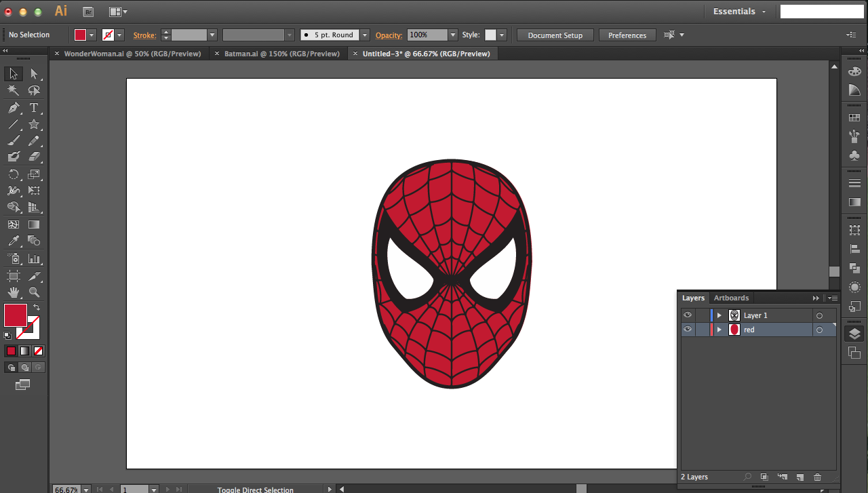Choose the Artboard tool
This screenshot has width=868, height=493.
pyautogui.click(x=14, y=276)
